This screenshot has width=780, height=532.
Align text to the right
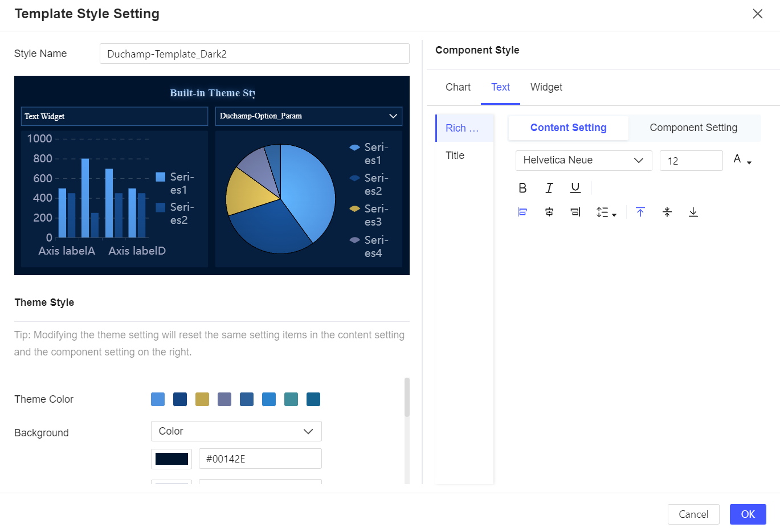[x=575, y=212]
